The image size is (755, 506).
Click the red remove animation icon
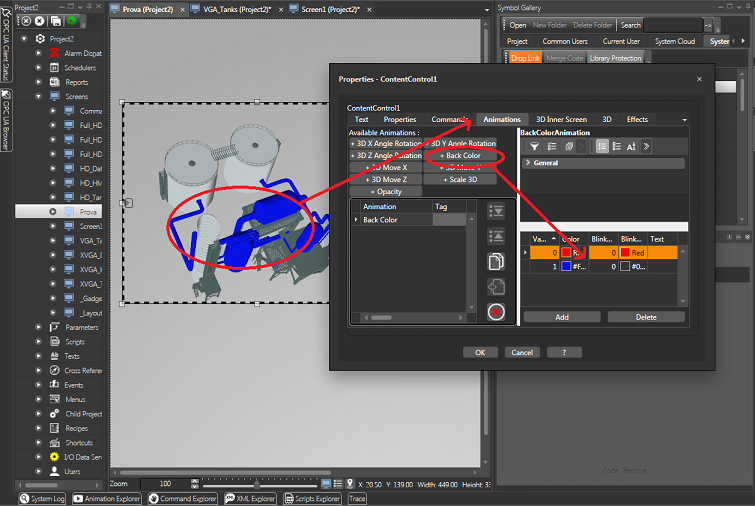[x=495, y=312]
